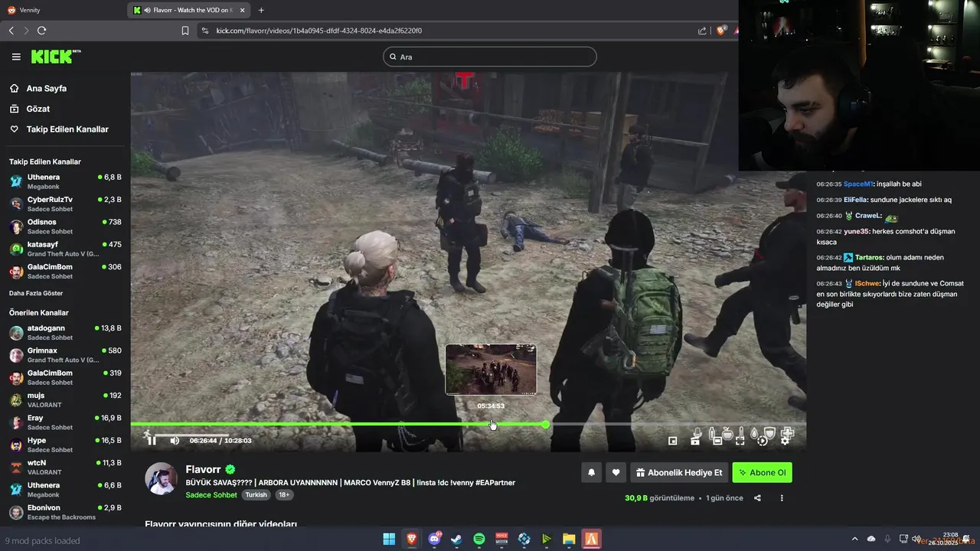The height and width of the screenshot is (551, 980).
Task: Open Steam from the taskbar
Action: tap(457, 539)
